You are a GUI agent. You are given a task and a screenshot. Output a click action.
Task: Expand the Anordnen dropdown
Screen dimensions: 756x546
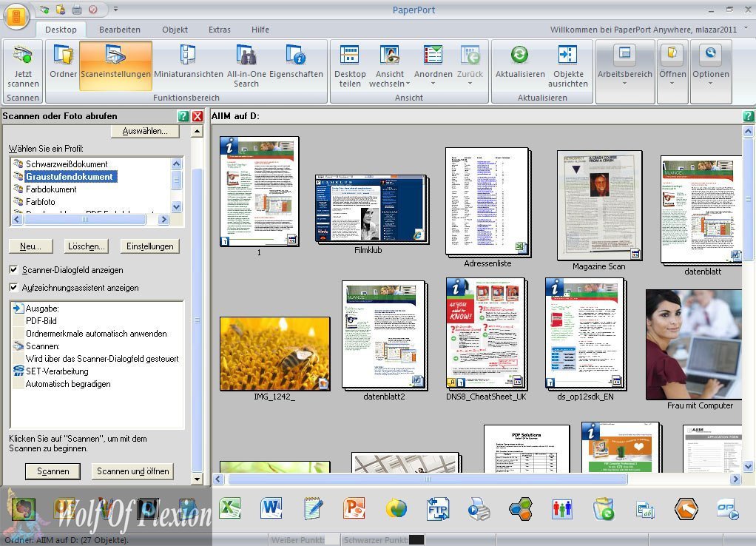pos(433,84)
